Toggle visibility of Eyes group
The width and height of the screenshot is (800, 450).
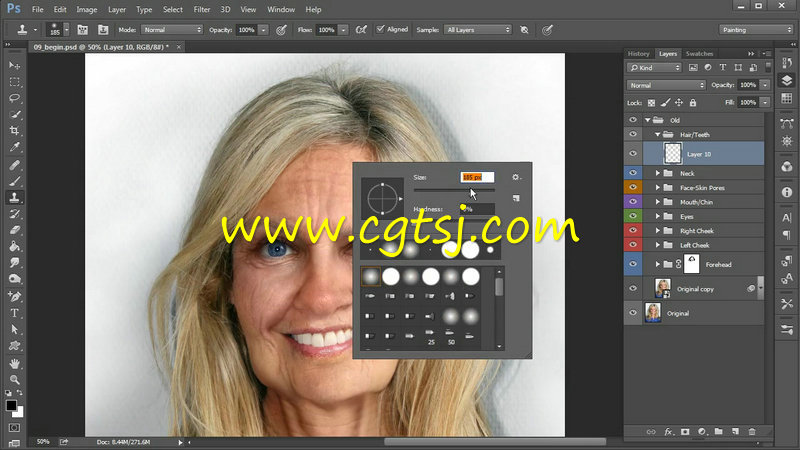[633, 216]
